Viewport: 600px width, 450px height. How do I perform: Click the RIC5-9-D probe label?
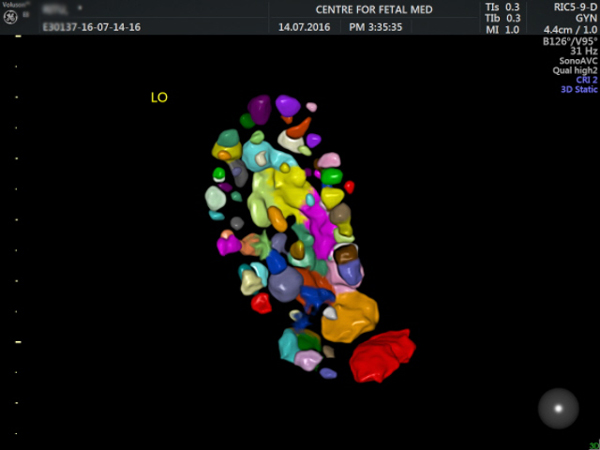(575, 7)
